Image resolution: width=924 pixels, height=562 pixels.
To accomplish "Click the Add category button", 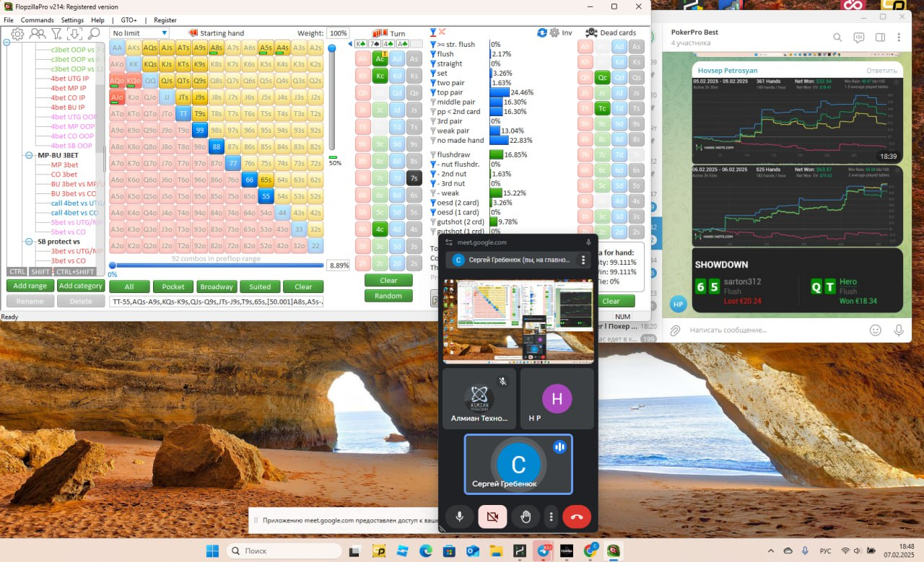I will click(81, 286).
